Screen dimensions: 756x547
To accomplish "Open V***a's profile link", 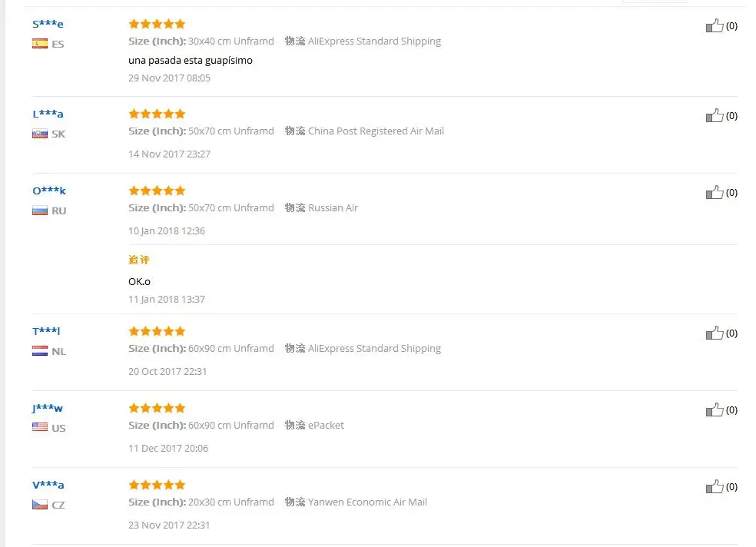I will [48, 485].
